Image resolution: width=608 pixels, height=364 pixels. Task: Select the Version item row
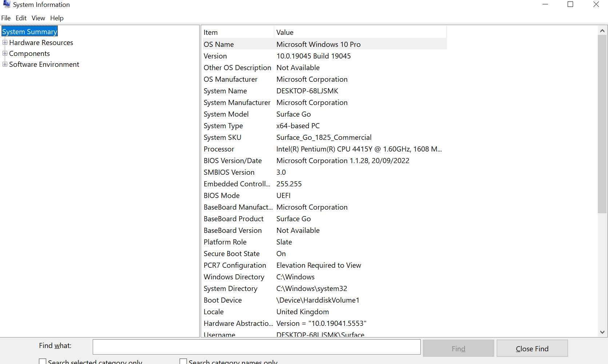(324, 56)
